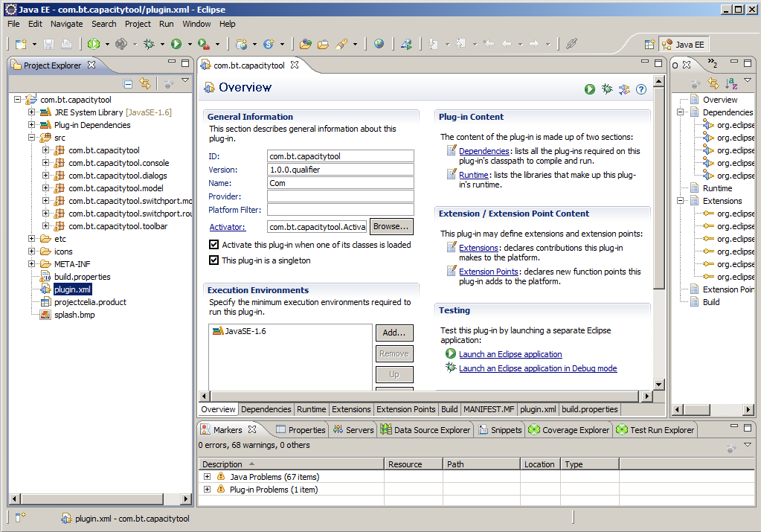Toggle 'Activate this plug-in when loaded' checkbox
This screenshot has height=532, width=761.
click(x=213, y=245)
